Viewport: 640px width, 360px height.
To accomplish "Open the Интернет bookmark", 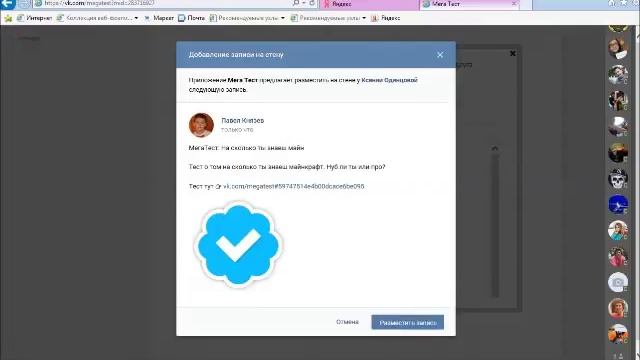I will click(35, 18).
